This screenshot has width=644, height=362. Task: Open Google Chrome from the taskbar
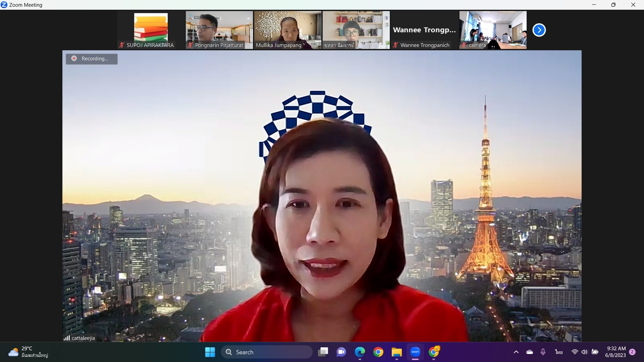[378, 352]
